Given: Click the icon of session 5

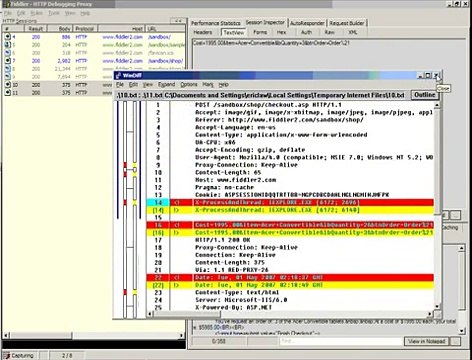Looking at the screenshot, I should click(7, 45).
